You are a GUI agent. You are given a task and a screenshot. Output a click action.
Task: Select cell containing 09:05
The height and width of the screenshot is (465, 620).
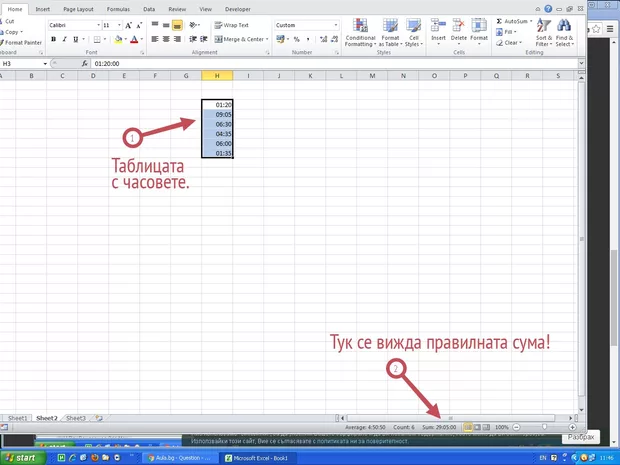coord(217,115)
